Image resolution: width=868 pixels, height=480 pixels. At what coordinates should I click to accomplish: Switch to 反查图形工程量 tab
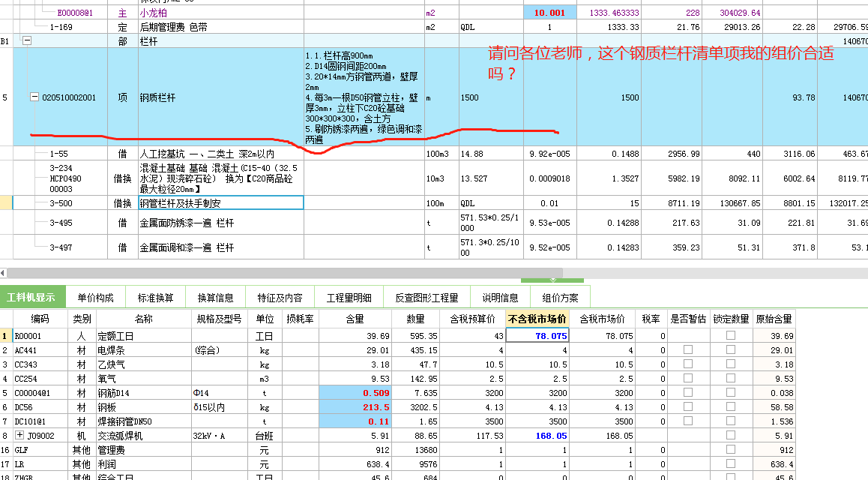click(427, 297)
